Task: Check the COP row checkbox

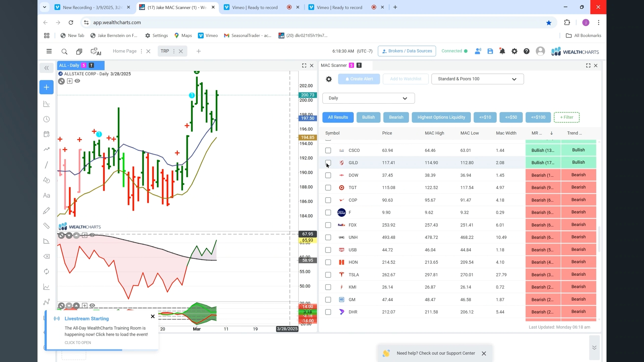Action: [x=328, y=200]
